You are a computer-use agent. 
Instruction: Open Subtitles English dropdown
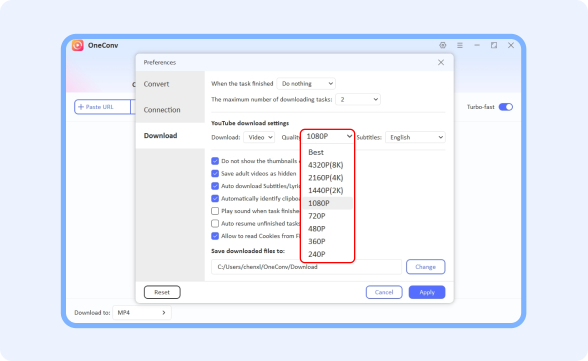[x=415, y=137]
